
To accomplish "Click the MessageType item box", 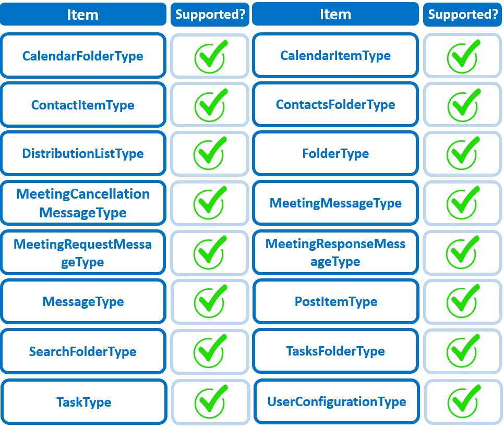I will [x=83, y=302].
